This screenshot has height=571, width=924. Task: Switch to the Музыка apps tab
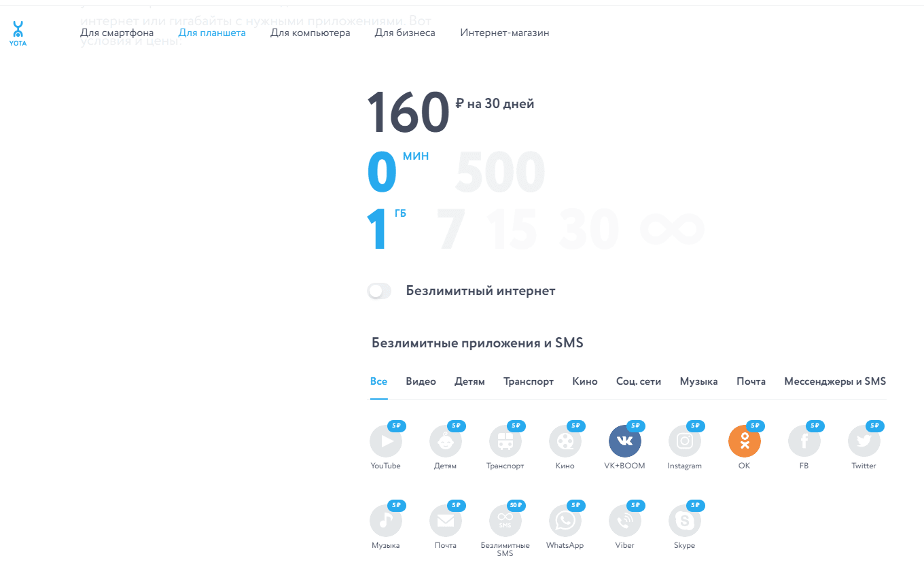point(698,381)
